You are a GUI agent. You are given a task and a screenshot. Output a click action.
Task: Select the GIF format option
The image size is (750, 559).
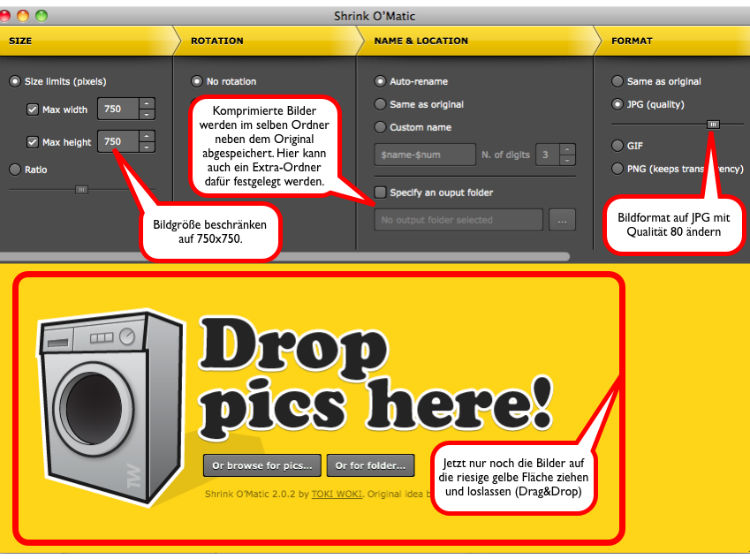[x=618, y=145]
